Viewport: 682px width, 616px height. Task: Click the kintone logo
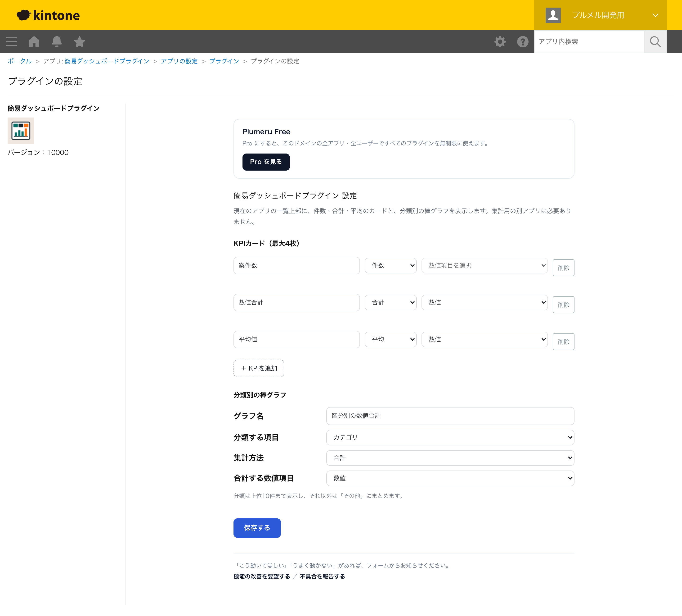click(48, 15)
